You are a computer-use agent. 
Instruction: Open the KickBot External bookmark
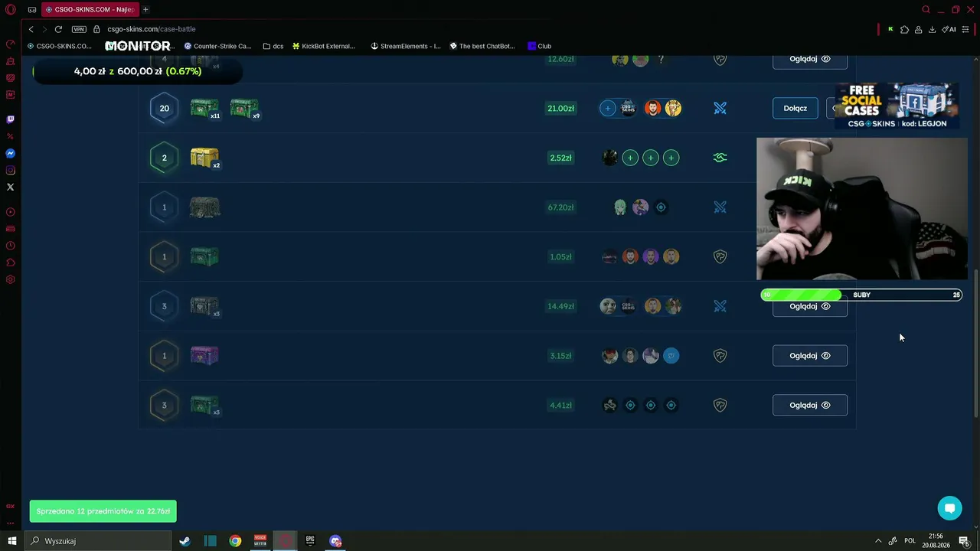[324, 46]
